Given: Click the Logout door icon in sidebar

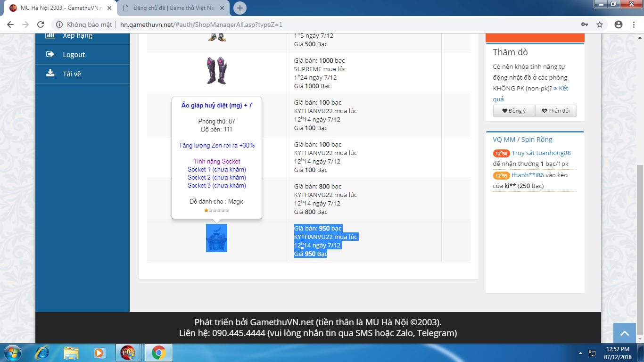Looking at the screenshot, I should [x=50, y=54].
